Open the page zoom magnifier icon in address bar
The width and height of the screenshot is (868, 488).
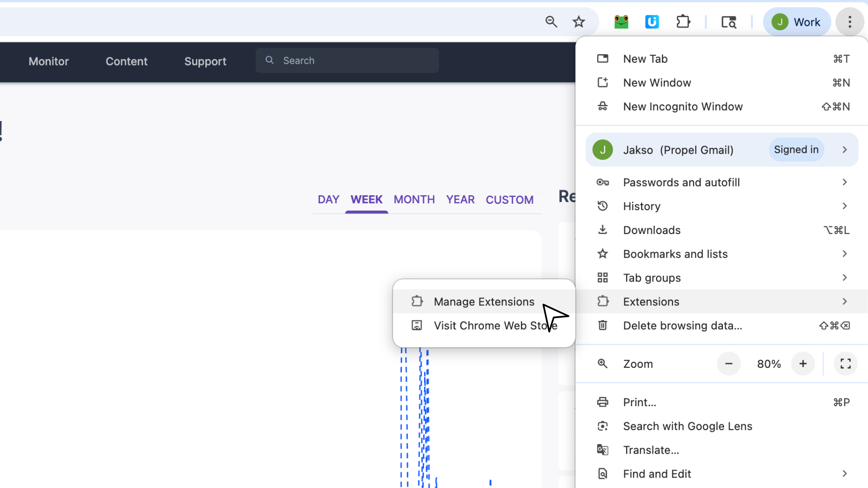[x=551, y=22]
